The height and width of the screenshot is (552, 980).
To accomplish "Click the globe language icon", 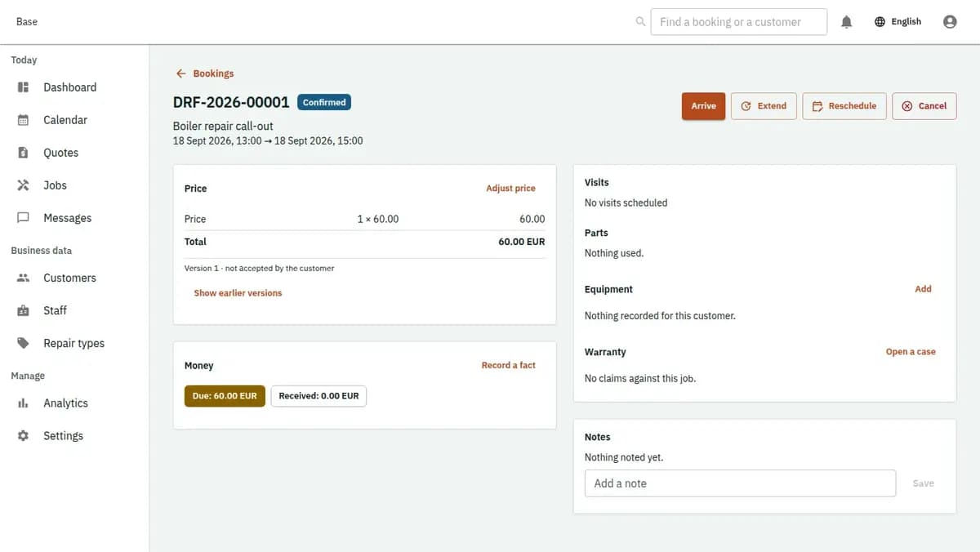I will (880, 22).
